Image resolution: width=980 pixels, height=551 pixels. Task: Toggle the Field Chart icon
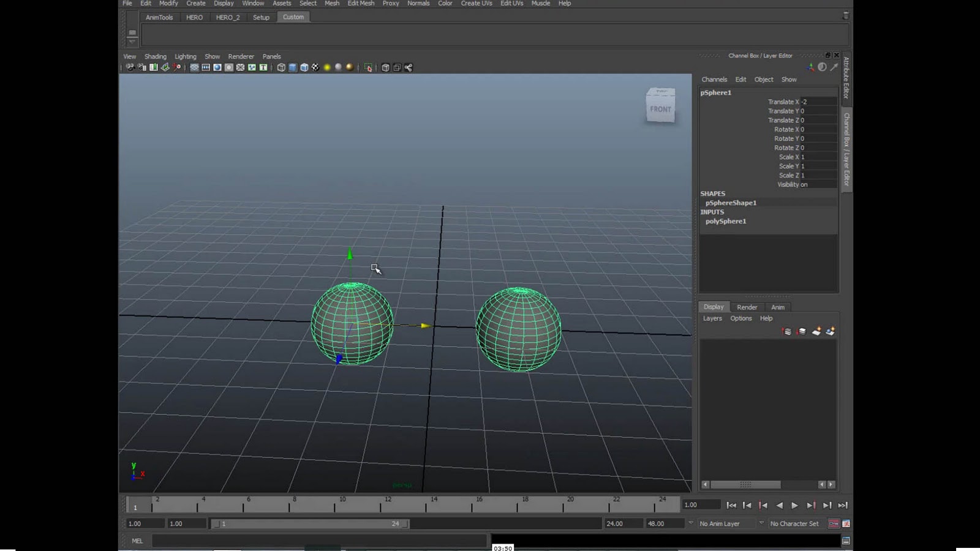(x=240, y=67)
